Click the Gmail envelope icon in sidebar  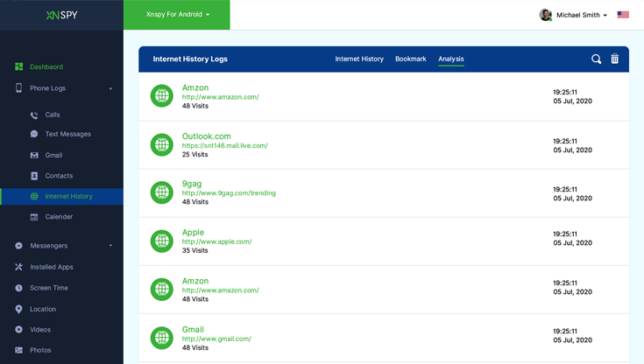coord(34,155)
